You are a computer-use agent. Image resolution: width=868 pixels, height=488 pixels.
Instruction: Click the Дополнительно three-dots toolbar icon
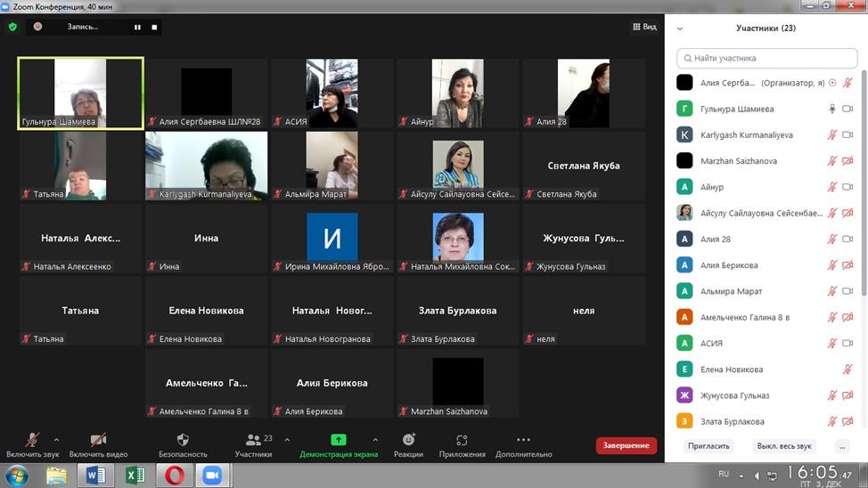(523, 444)
